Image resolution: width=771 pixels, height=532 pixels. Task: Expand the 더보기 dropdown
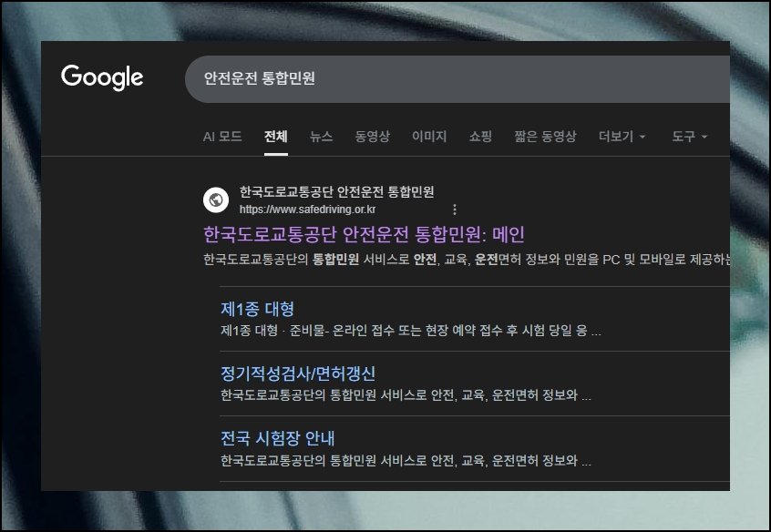(622, 137)
